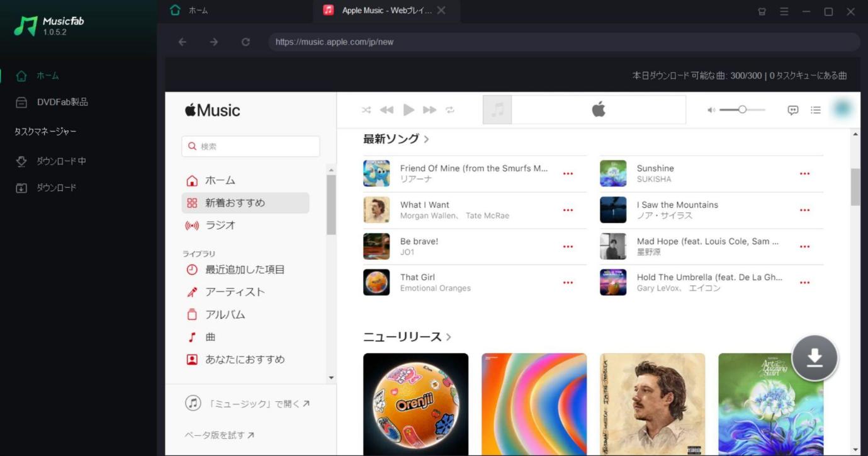Select 新着おすすめ in the sidebar
The image size is (868, 456).
(x=245, y=203)
